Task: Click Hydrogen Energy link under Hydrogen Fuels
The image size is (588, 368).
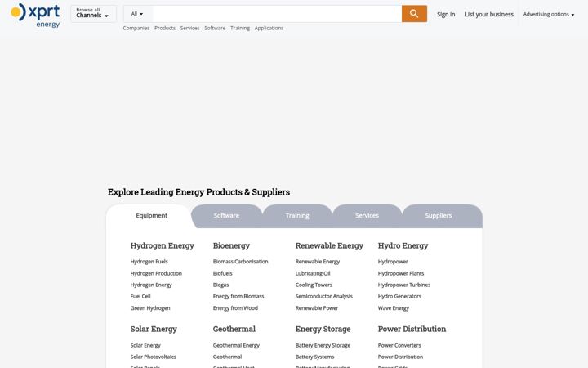Action: tap(151, 285)
